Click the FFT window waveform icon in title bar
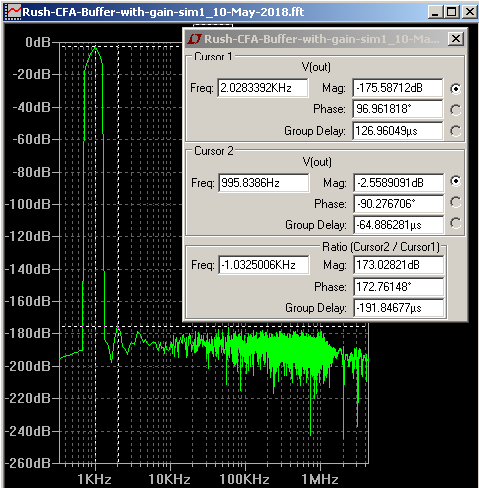 click(14, 12)
